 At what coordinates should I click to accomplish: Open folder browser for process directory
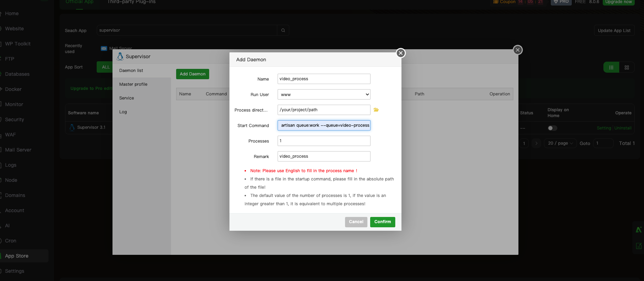point(376,110)
